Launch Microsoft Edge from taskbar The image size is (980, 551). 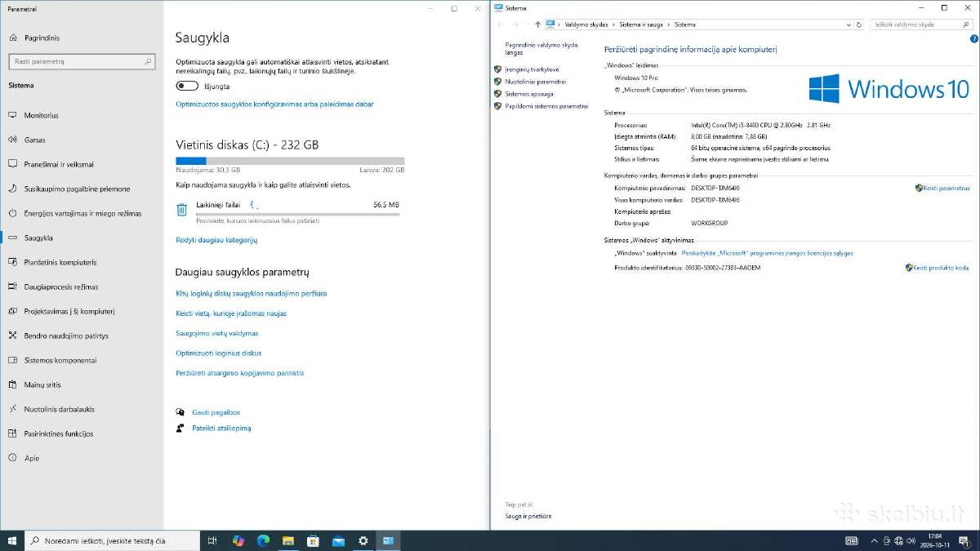click(x=263, y=540)
